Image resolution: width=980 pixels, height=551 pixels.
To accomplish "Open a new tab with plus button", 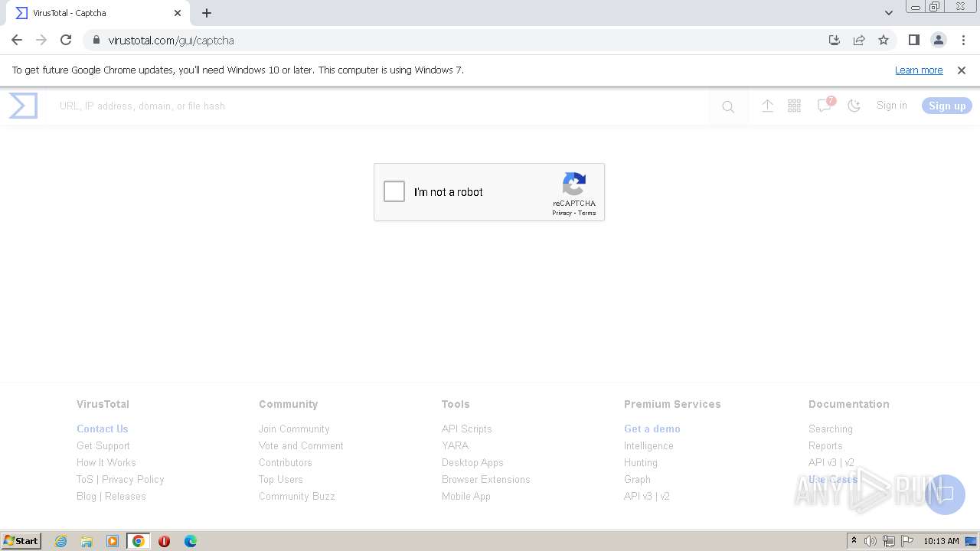I will tap(207, 13).
